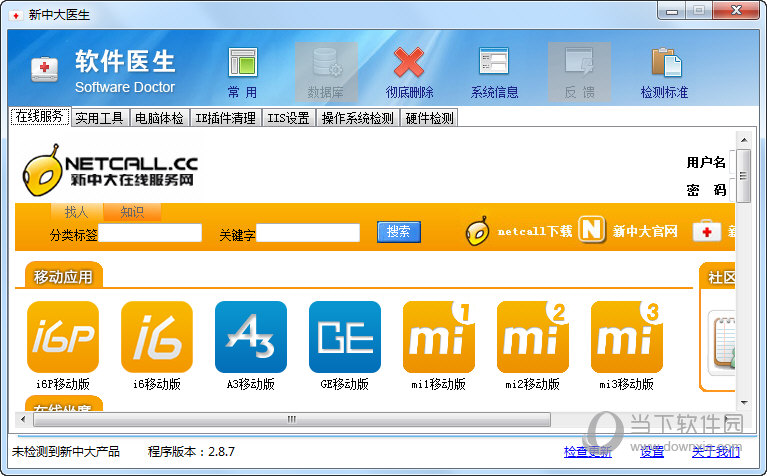Click the vertical scrollbar up arrow

tap(744, 140)
